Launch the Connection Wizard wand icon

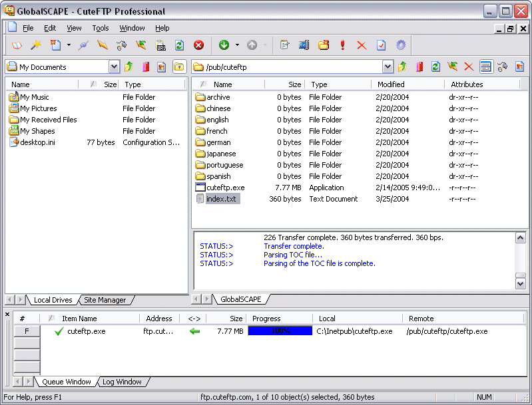36,45
